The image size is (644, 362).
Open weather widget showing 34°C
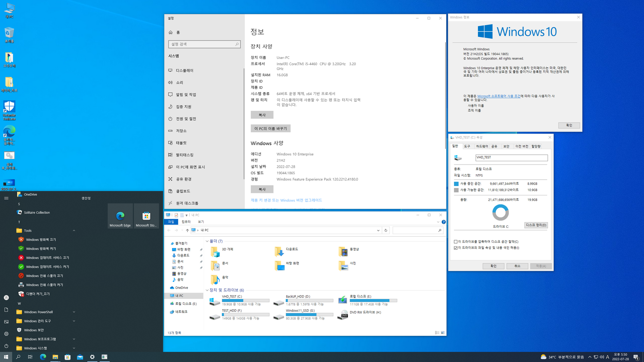click(x=562, y=357)
